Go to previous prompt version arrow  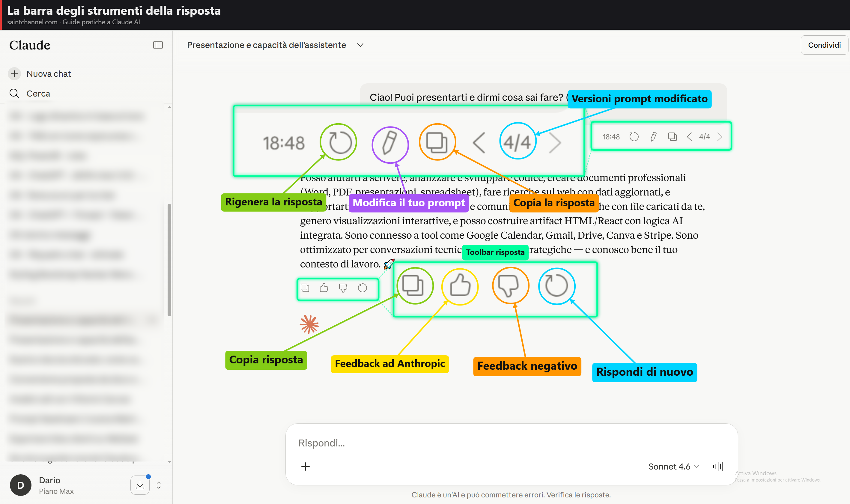coord(689,137)
